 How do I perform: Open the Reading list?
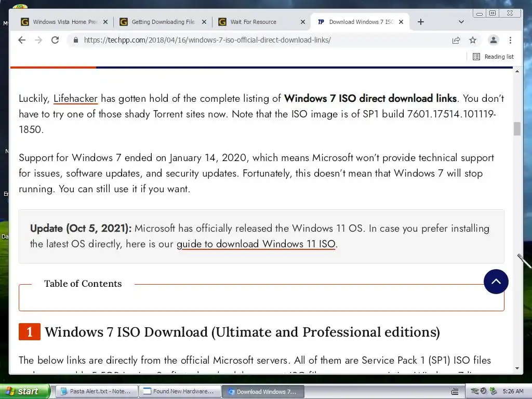tap(493, 57)
